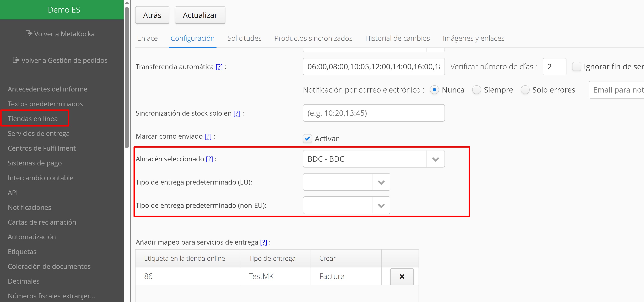Image resolution: width=644 pixels, height=302 pixels.
Task: Click the 'Tipo de entrega' column header
Action: click(x=275, y=258)
